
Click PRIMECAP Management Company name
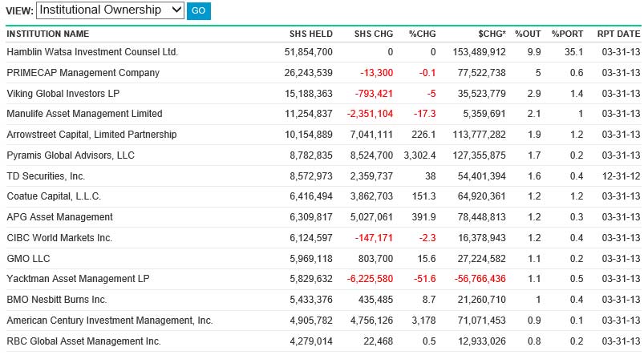[83, 73]
